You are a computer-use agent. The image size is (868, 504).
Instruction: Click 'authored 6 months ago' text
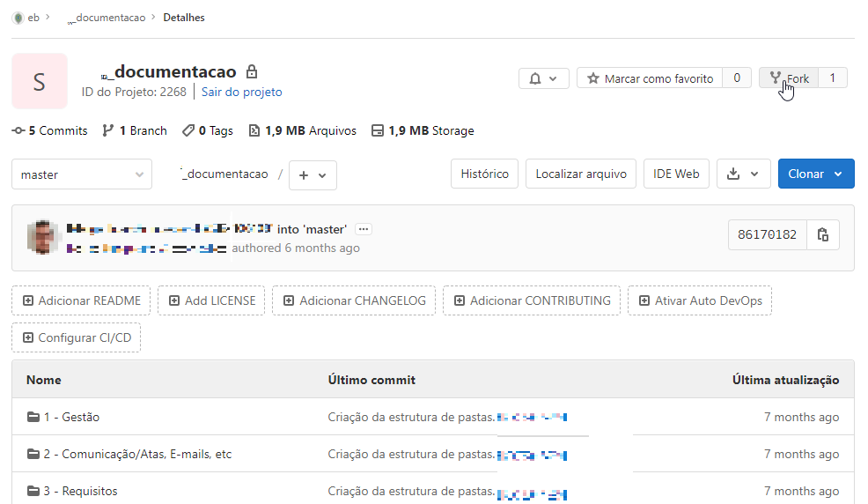coord(296,248)
